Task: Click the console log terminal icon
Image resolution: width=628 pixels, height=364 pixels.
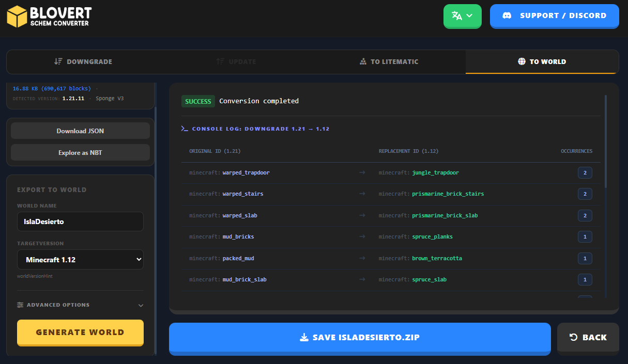Action: (x=185, y=129)
